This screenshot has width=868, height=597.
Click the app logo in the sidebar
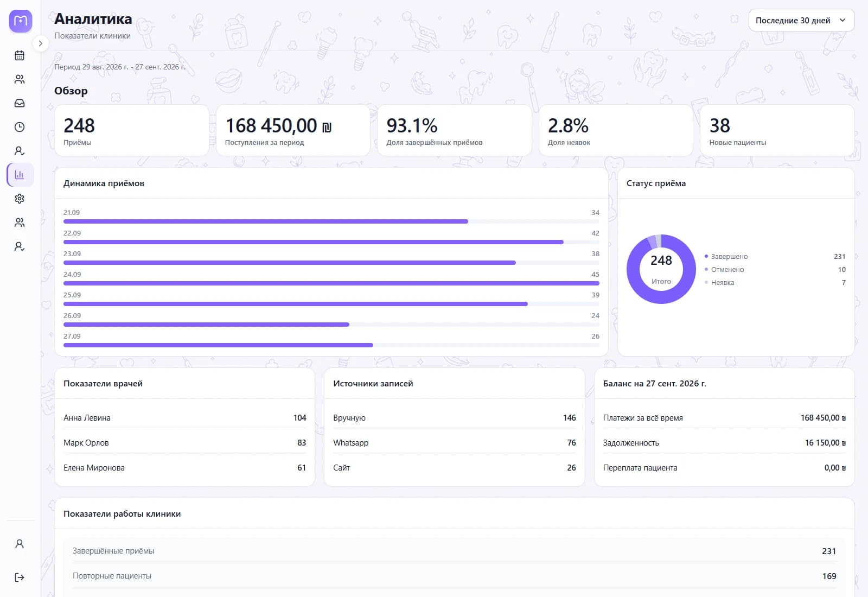click(20, 21)
